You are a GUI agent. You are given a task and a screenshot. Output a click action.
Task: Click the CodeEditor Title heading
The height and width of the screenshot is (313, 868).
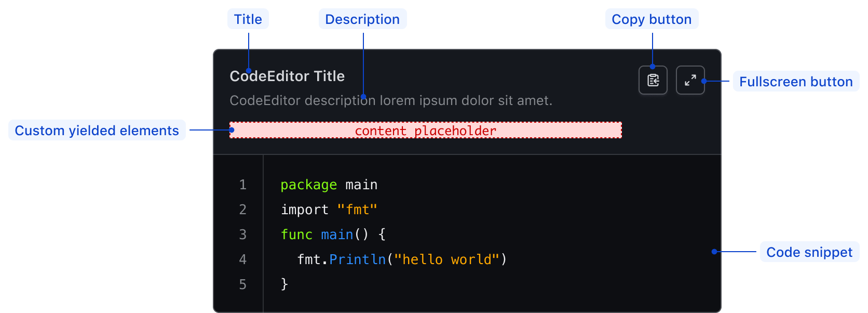click(x=287, y=76)
